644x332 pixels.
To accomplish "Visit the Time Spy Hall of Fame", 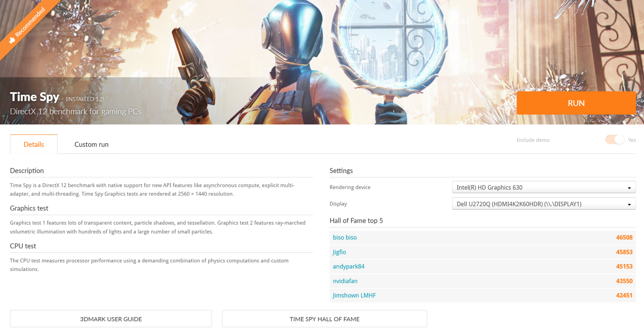I will [x=325, y=319].
